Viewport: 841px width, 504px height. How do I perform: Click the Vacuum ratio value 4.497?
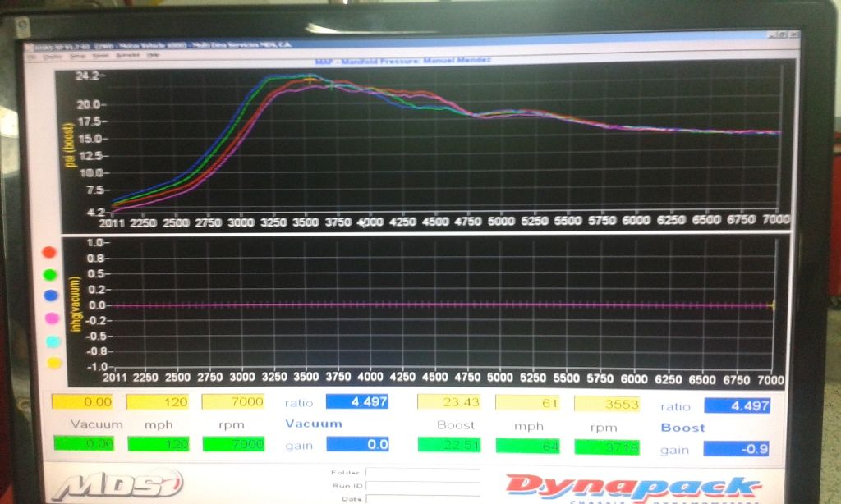(357, 402)
